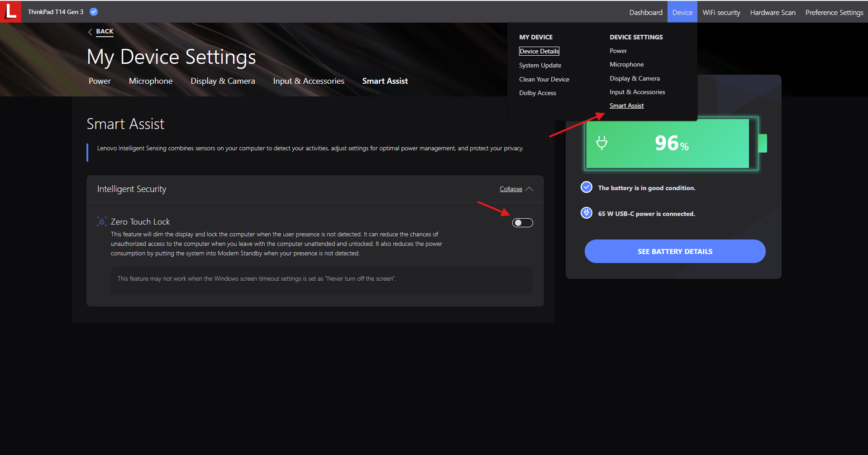
Task: Click the DEVICE SETTINGS column heading
Action: point(636,37)
